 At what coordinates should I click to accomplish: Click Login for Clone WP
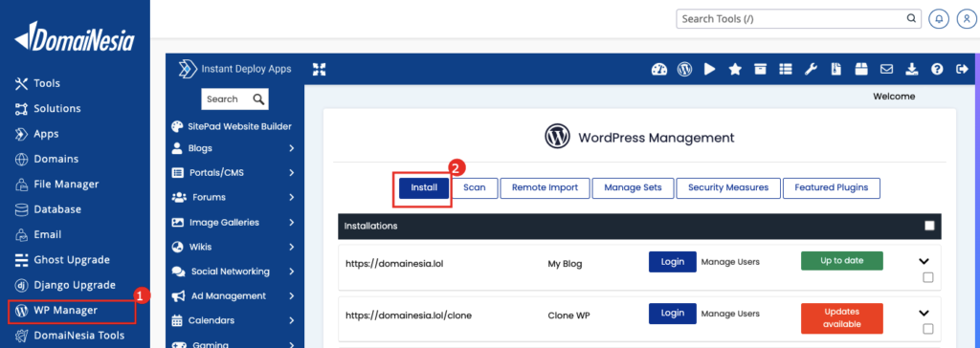(673, 313)
